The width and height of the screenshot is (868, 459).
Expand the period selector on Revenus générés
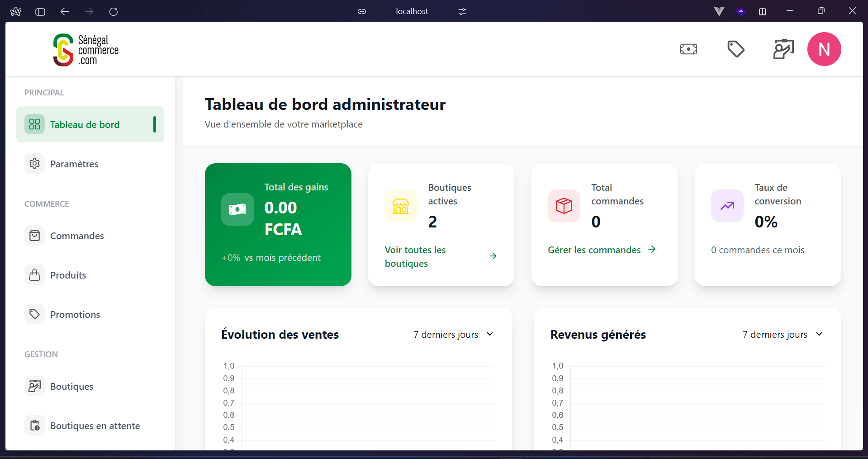click(x=782, y=334)
